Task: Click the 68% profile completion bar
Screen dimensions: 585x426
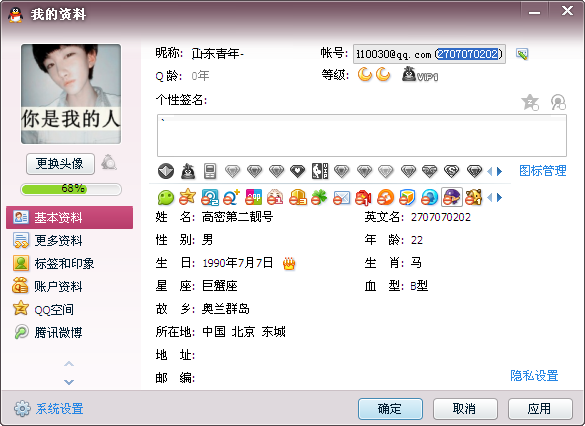Action: coord(71,189)
